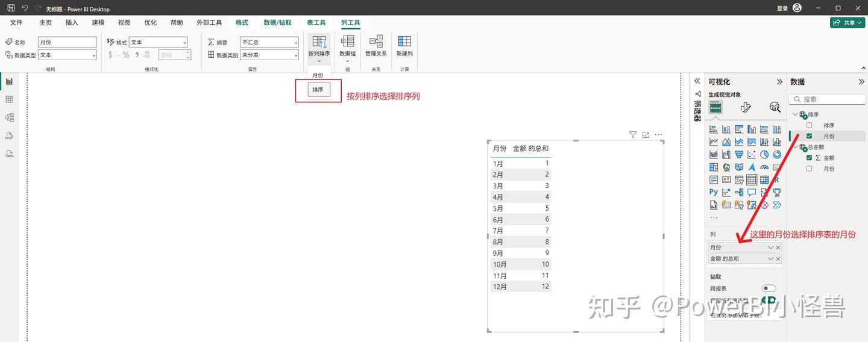Screen dimensions: 868x342
Task: Choose 排序 in sort-by-column list
Action: coord(318,90)
